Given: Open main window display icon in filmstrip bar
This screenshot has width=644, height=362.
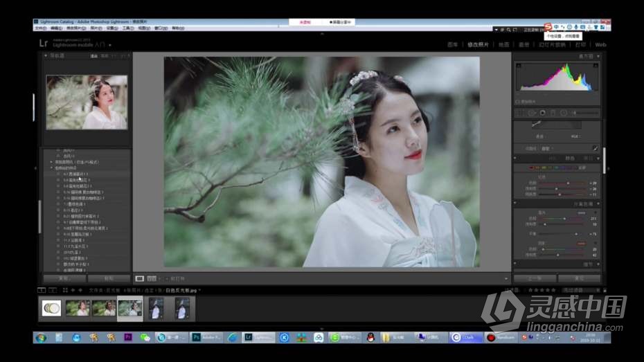Looking at the screenshot, I should point(42,290).
